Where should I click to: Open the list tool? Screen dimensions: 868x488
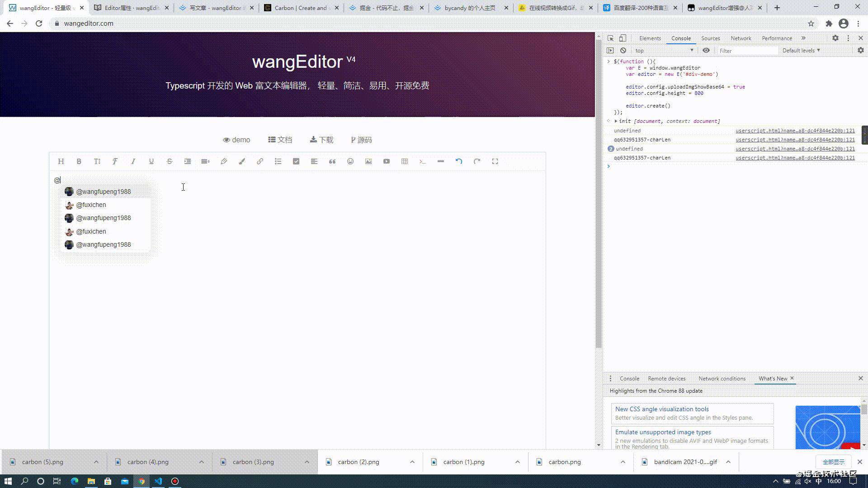278,161
